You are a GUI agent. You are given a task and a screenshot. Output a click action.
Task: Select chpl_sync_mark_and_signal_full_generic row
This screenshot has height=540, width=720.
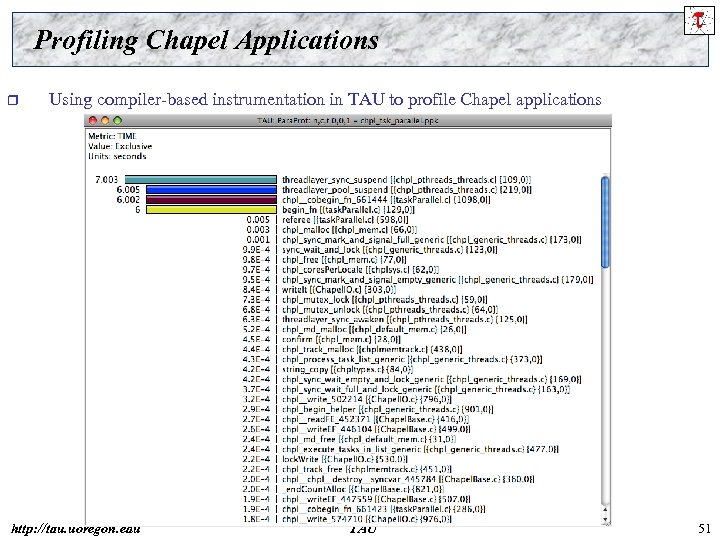[x=432, y=240]
